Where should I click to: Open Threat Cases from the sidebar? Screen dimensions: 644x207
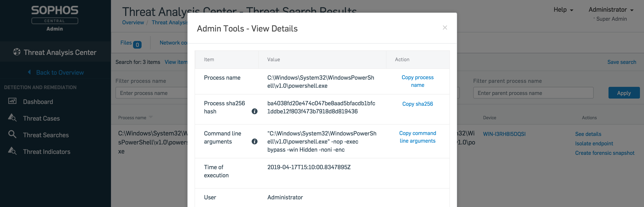click(x=41, y=118)
